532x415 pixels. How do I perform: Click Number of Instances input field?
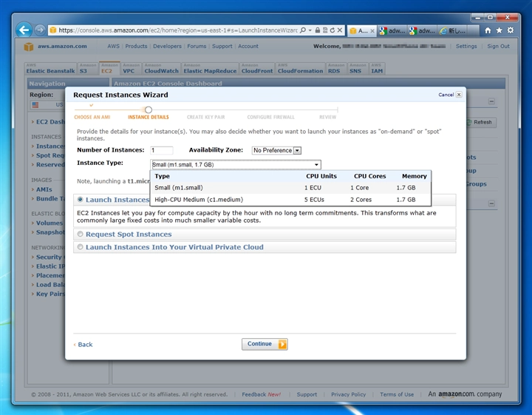[162, 150]
